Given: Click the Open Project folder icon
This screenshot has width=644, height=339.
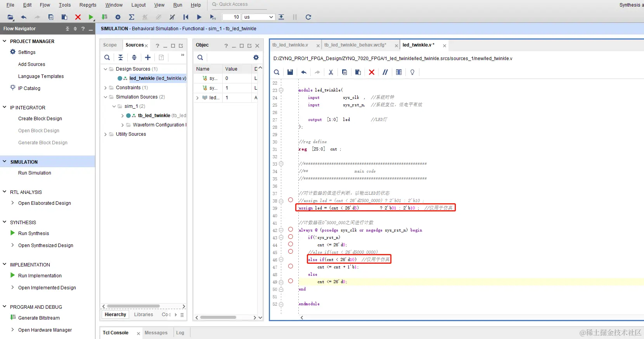Looking at the screenshot, I should tap(10, 17).
